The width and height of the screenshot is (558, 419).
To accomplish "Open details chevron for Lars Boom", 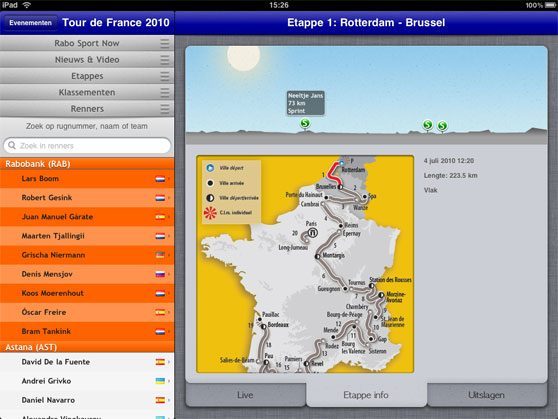I will 169,179.
